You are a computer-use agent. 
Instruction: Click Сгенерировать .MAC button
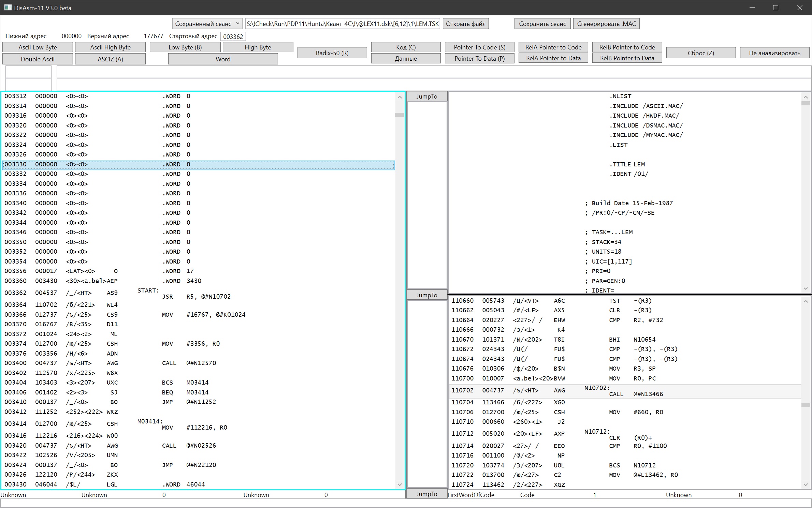[606, 24]
